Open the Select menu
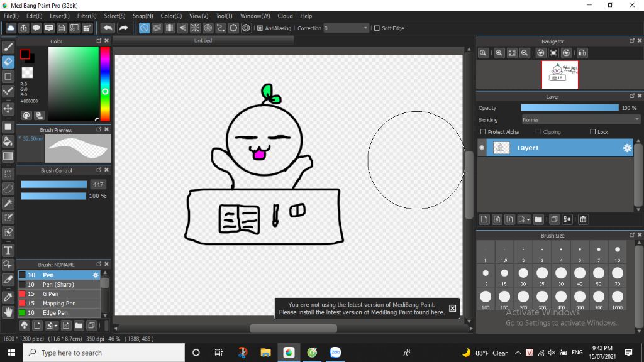The image size is (644, 362). (114, 16)
